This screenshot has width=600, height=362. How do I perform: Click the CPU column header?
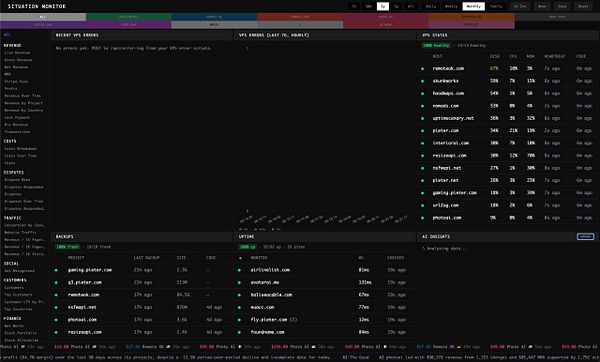[513, 56]
